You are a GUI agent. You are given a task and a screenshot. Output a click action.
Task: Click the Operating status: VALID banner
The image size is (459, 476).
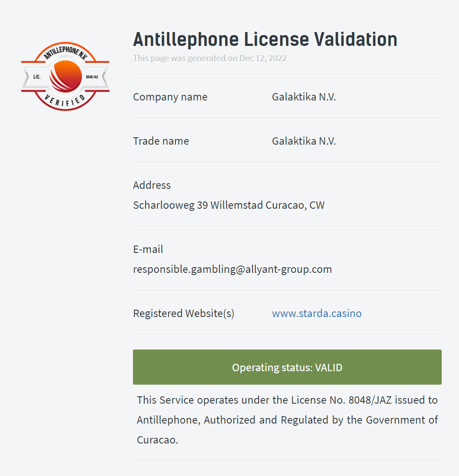[x=287, y=367]
